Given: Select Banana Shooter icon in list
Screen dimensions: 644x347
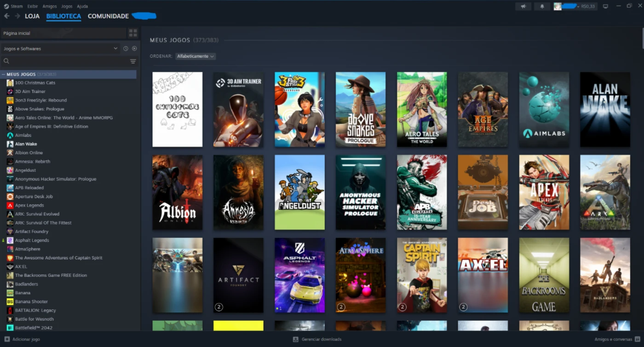Looking at the screenshot, I should point(10,301).
